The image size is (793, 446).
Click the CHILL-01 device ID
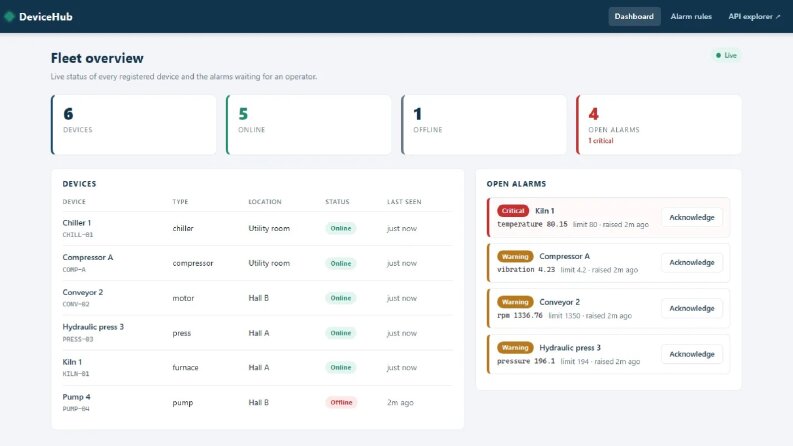pos(78,235)
